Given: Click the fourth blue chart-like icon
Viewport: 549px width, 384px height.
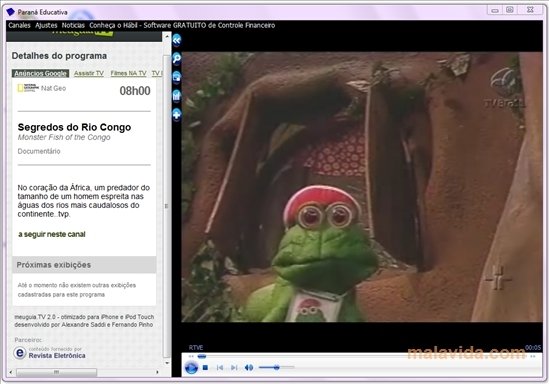Looking at the screenshot, I should pyautogui.click(x=177, y=96).
